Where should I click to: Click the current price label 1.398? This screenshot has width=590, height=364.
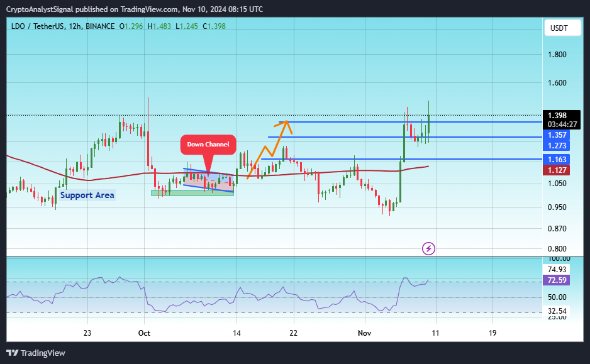[x=558, y=116]
